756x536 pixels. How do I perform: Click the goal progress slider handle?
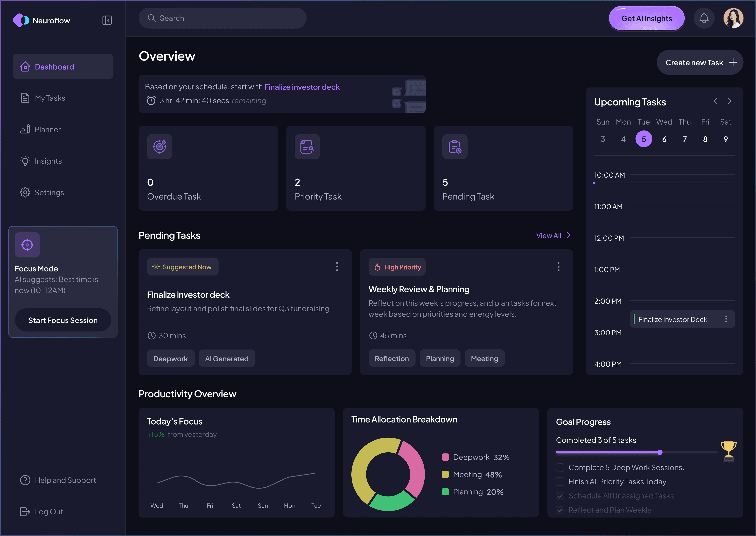[x=660, y=453]
